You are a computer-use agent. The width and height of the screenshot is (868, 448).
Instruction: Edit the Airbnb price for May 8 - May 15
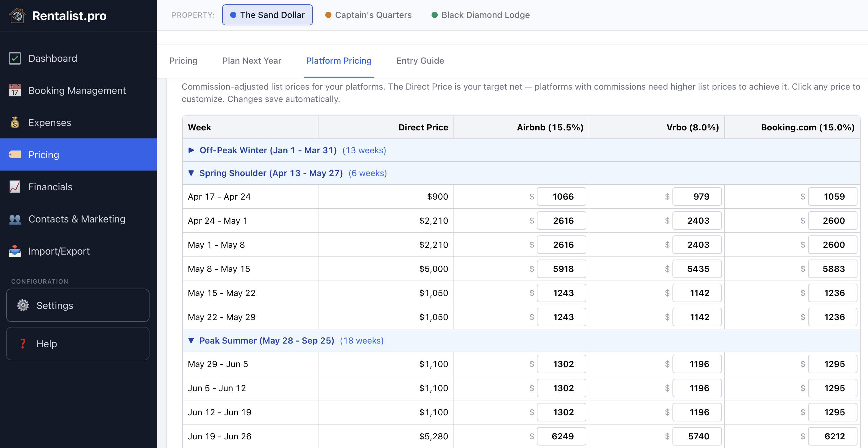(x=561, y=269)
